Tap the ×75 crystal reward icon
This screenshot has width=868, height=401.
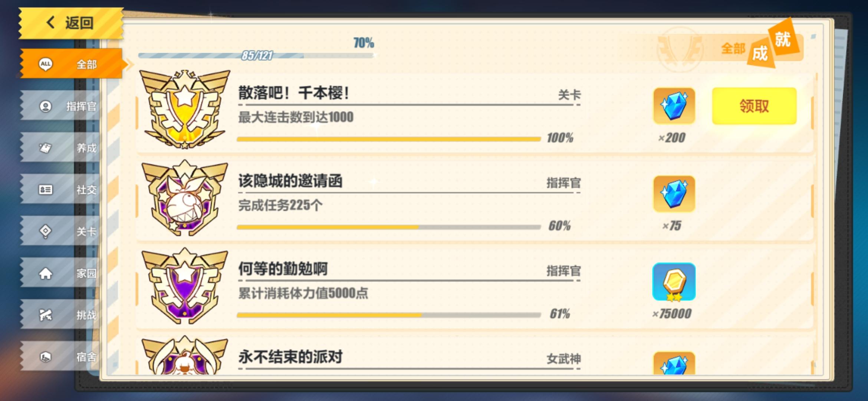coord(674,194)
